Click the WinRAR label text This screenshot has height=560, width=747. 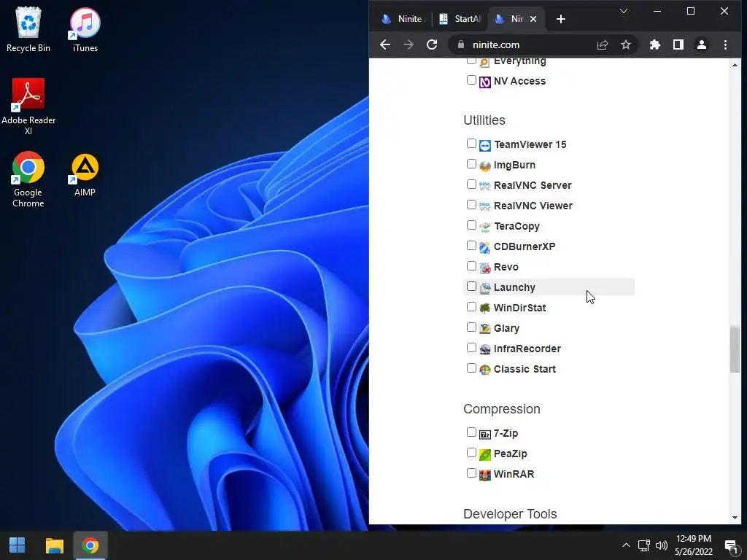pyautogui.click(x=514, y=474)
